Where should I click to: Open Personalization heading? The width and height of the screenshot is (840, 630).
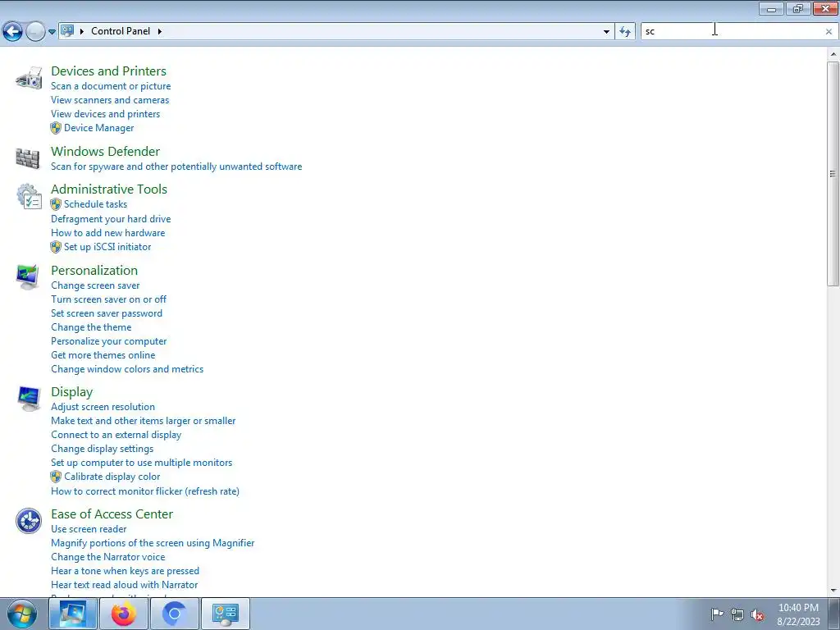pos(94,270)
